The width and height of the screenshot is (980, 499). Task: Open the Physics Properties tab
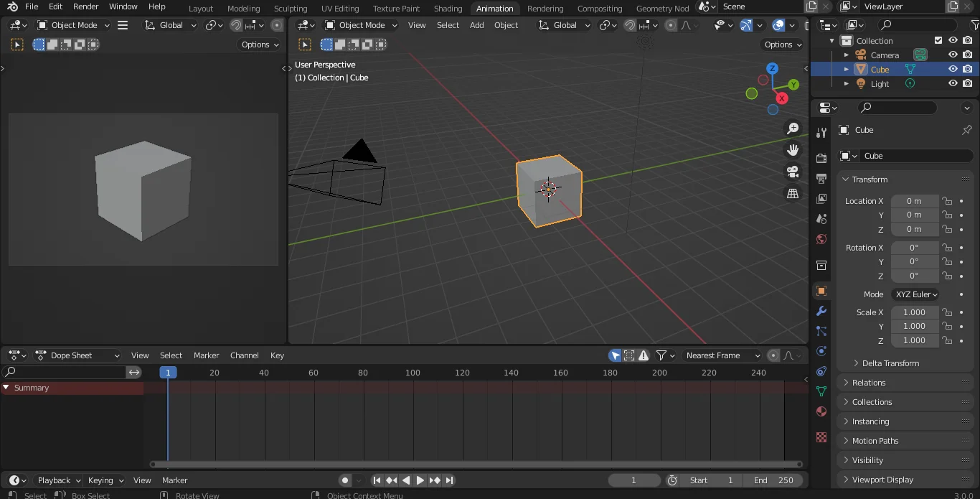pyautogui.click(x=821, y=352)
